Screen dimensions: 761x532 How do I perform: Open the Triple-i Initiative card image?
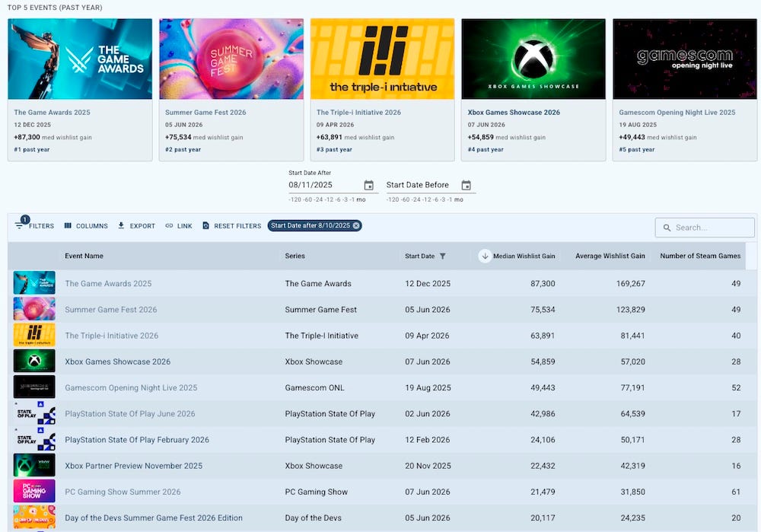383,59
